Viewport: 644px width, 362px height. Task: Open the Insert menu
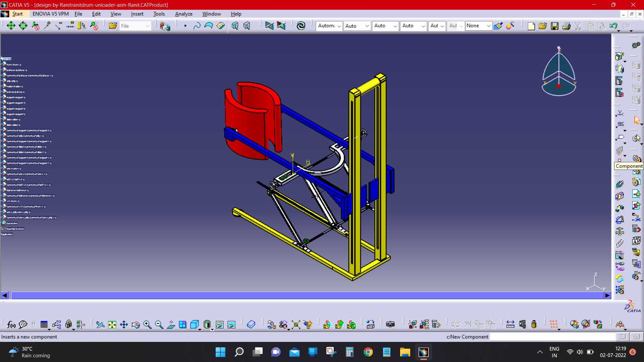[x=137, y=14]
